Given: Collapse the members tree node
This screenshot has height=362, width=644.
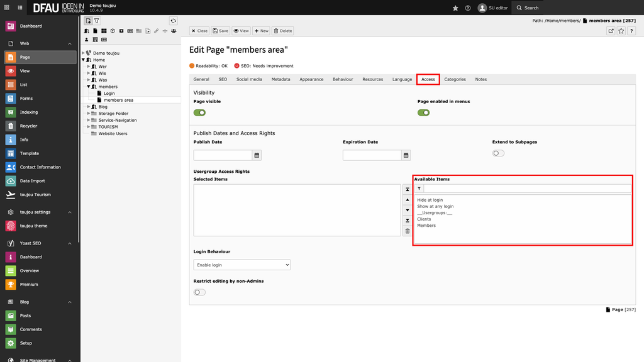Looking at the screenshot, I should click(x=89, y=87).
